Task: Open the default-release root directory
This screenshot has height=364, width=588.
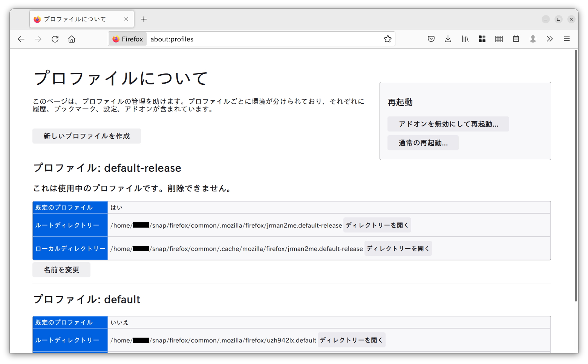Action: pos(377,225)
